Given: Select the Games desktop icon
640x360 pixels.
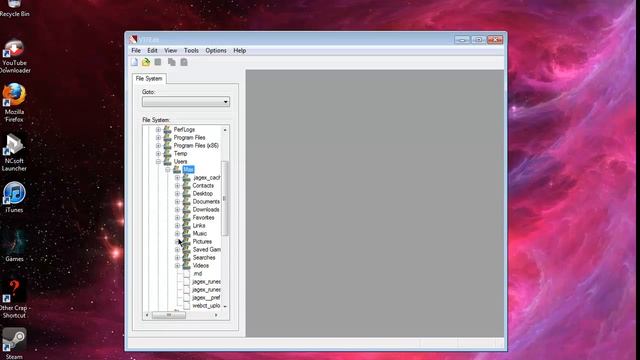Looking at the screenshot, I should pos(14,245).
